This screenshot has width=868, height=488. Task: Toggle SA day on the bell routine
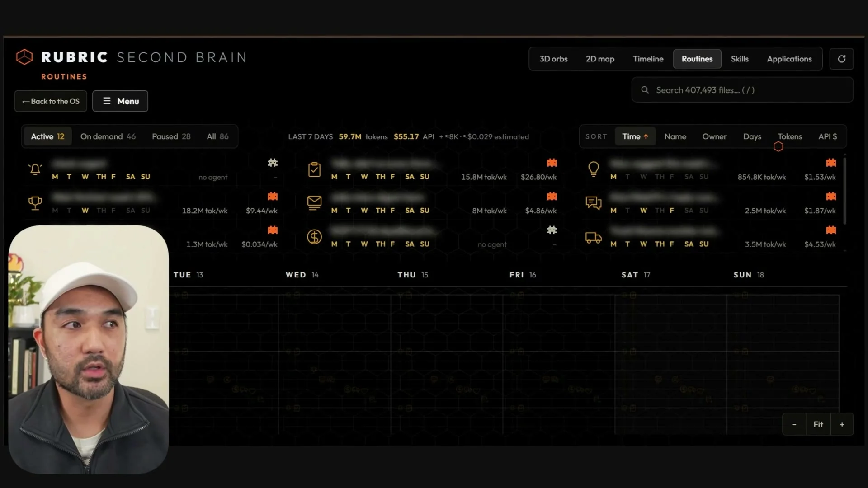click(x=130, y=177)
